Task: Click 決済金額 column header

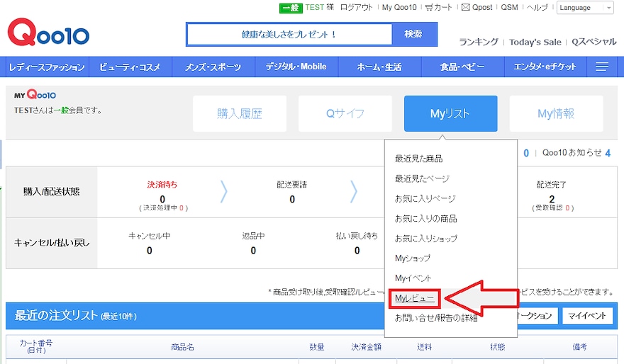Action: pyautogui.click(x=366, y=347)
